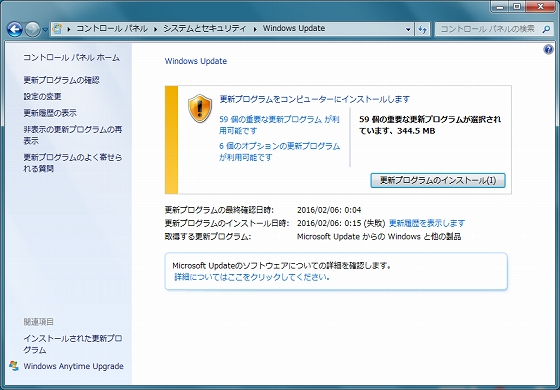Open 6 個のオプションの更新プログラム link
This screenshot has width=560, height=390.
pyautogui.click(x=280, y=151)
